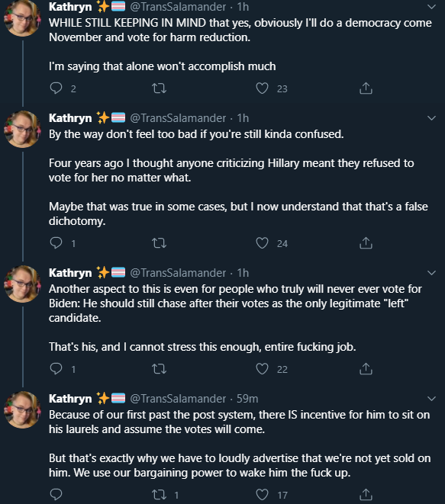
Task: Open more options for 59m tweet
Action: coord(431,399)
